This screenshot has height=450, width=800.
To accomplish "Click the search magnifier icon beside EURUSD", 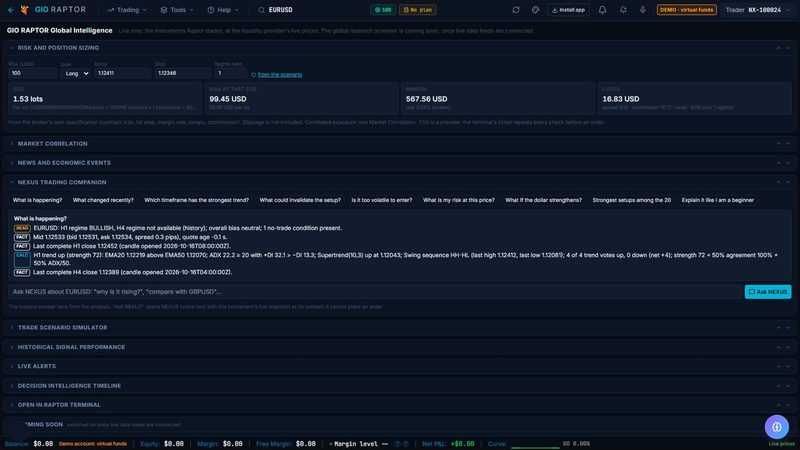I will point(261,10).
